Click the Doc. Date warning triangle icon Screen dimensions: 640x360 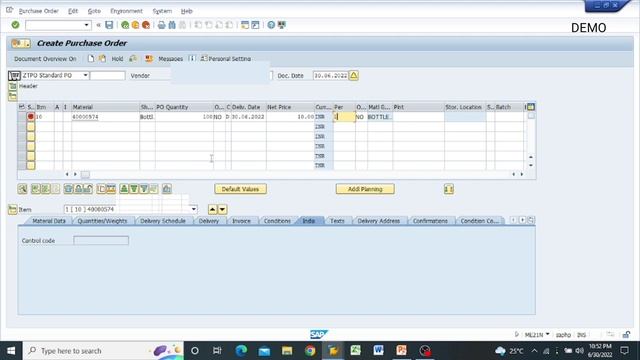[x=353, y=76]
